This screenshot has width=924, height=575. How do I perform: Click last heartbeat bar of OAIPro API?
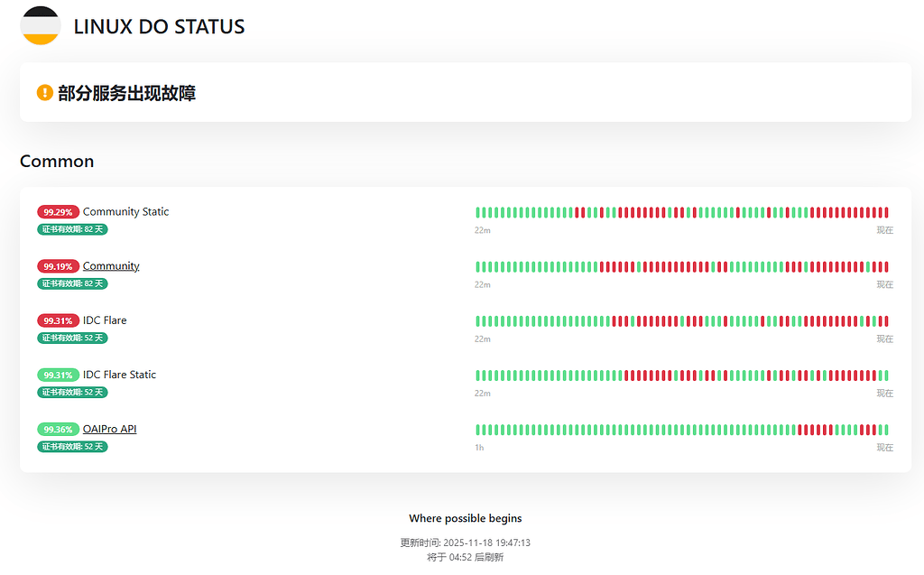[886, 430]
